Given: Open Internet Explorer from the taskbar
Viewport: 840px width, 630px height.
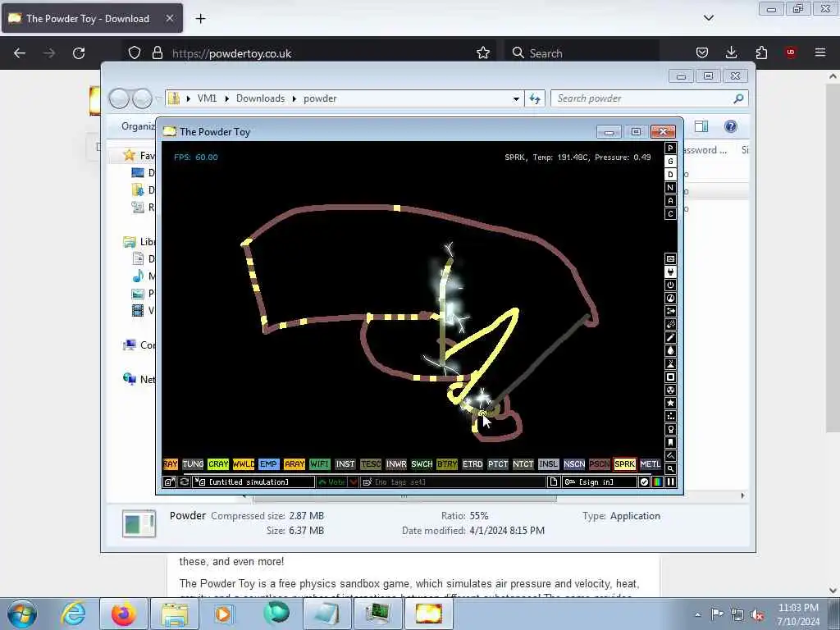Looking at the screenshot, I should [73, 614].
